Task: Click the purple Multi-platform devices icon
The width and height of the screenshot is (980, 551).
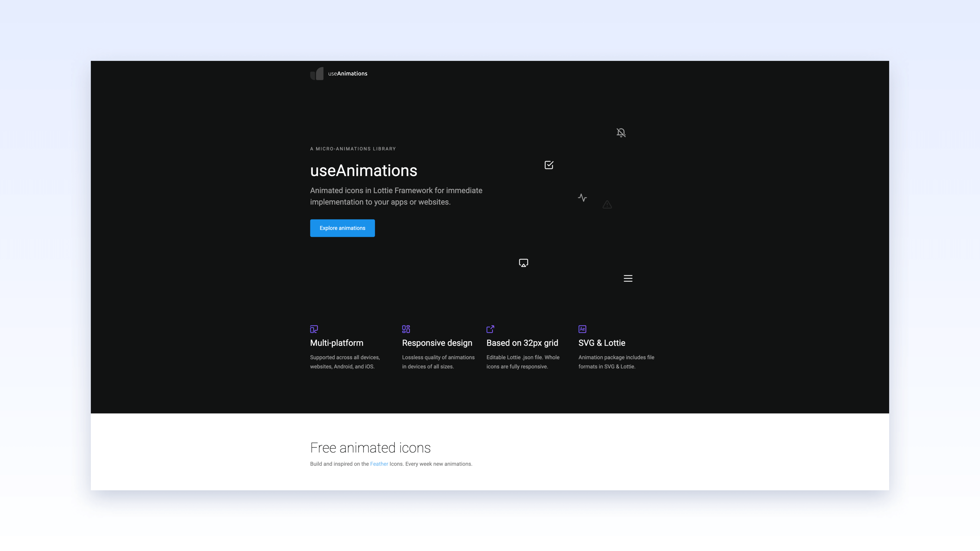Action: (x=314, y=329)
